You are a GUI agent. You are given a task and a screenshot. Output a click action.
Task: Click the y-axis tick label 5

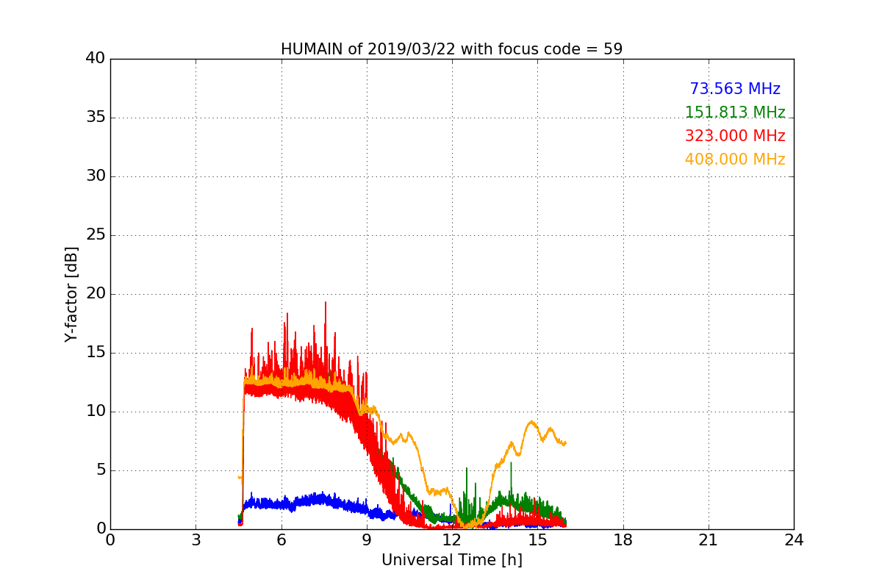click(x=100, y=470)
